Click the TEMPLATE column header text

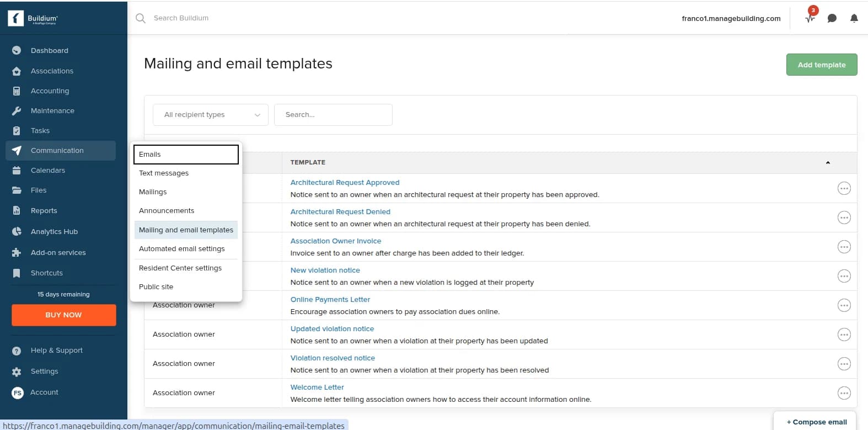tap(308, 163)
